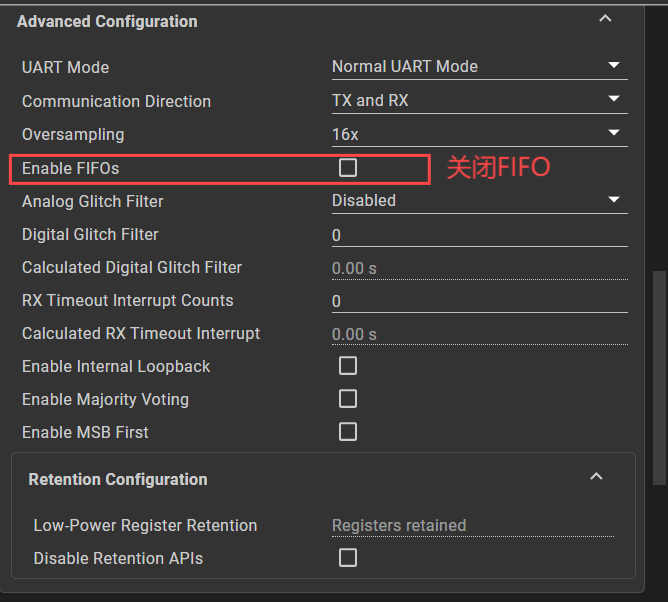Enable Majority Voting checkbox
Image resolution: width=668 pixels, height=602 pixels.
tap(348, 399)
